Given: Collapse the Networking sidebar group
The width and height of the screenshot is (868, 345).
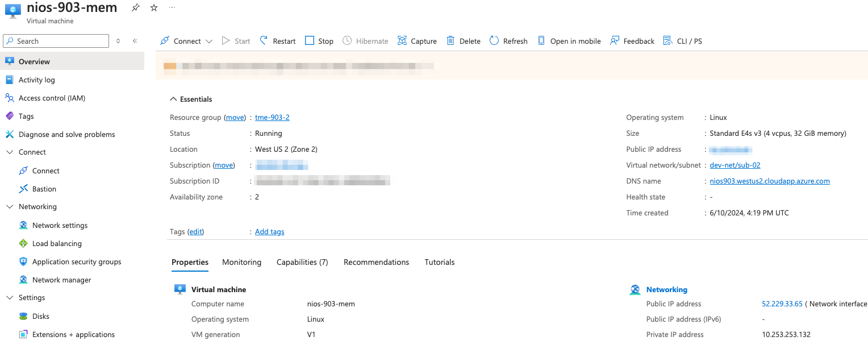Looking at the screenshot, I should click(x=10, y=207).
